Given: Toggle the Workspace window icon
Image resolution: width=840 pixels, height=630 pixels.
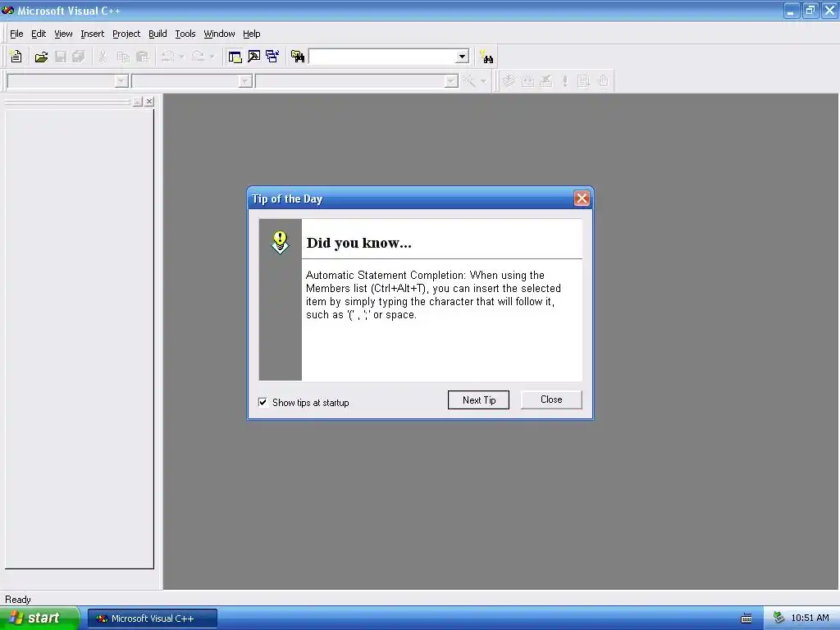Looking at the screenshot, I should point(235,57).
